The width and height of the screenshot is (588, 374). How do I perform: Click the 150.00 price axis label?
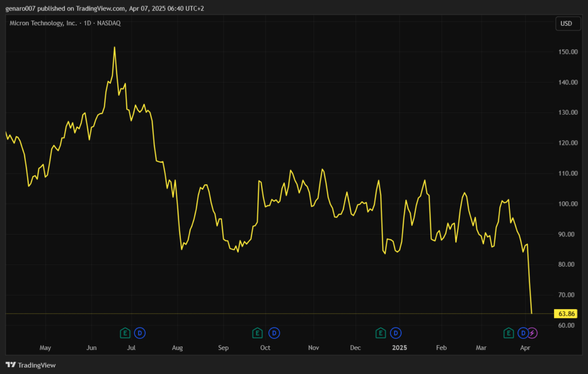[x=568, y=52]
